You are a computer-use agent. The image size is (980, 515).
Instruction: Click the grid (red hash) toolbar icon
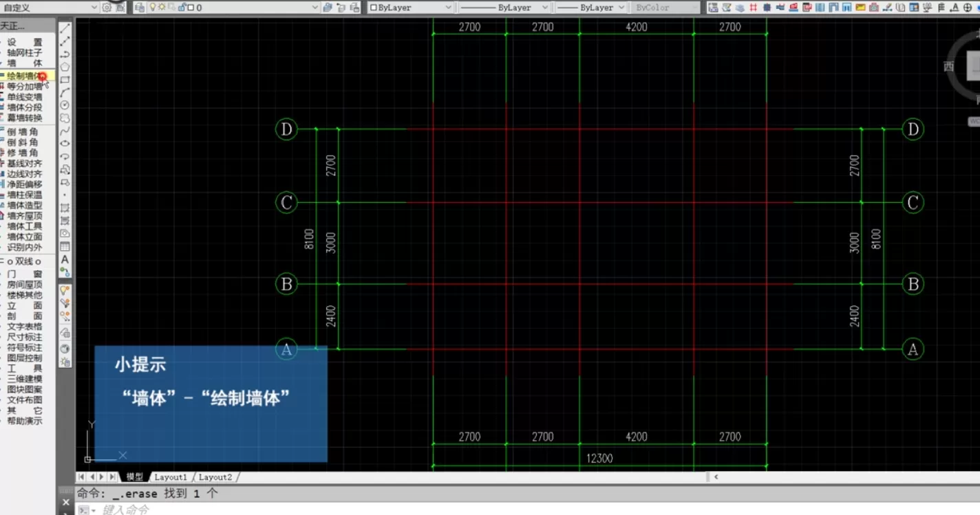[x=753, y=8]
